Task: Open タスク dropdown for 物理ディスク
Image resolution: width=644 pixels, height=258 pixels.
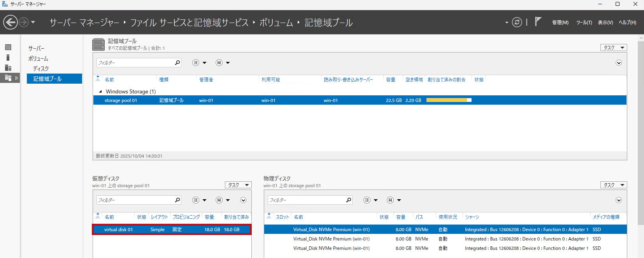Action: click(x=613, y=185)
